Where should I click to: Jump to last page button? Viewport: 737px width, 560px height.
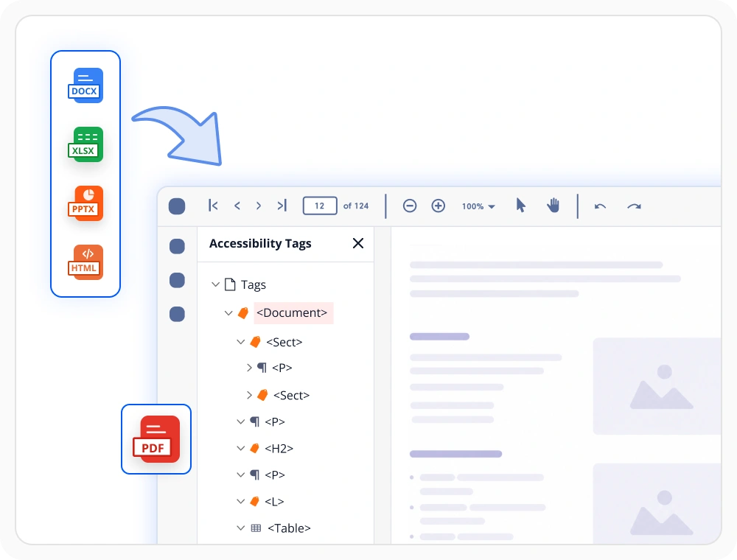pyautogui.click(x=282, y=206)
